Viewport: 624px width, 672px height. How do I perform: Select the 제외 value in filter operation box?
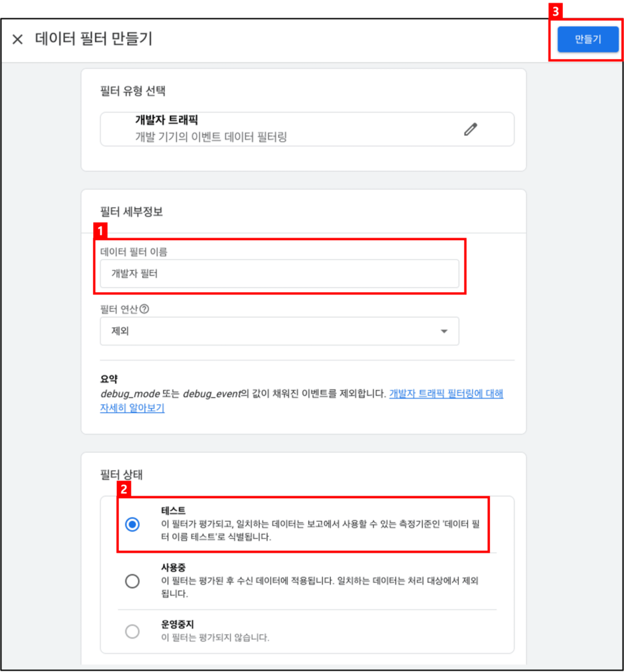tap(121, 331)
